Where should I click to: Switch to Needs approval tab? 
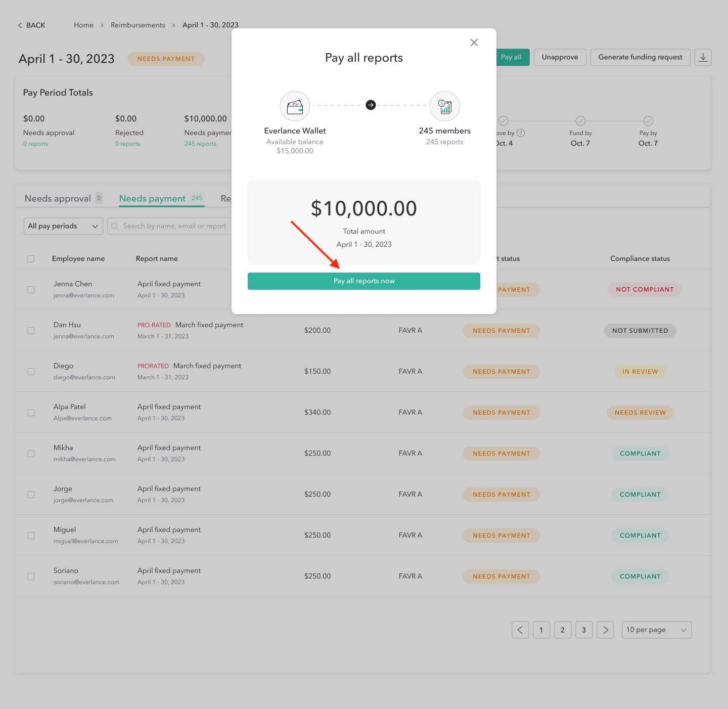(x=63, y=198)
